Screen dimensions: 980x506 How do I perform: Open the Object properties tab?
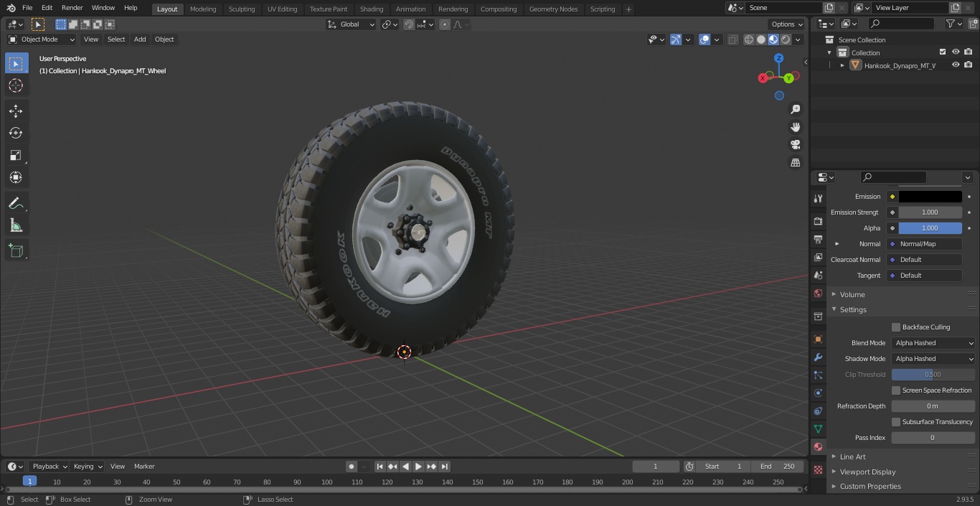pyautogui.click(x=818, y=339)
